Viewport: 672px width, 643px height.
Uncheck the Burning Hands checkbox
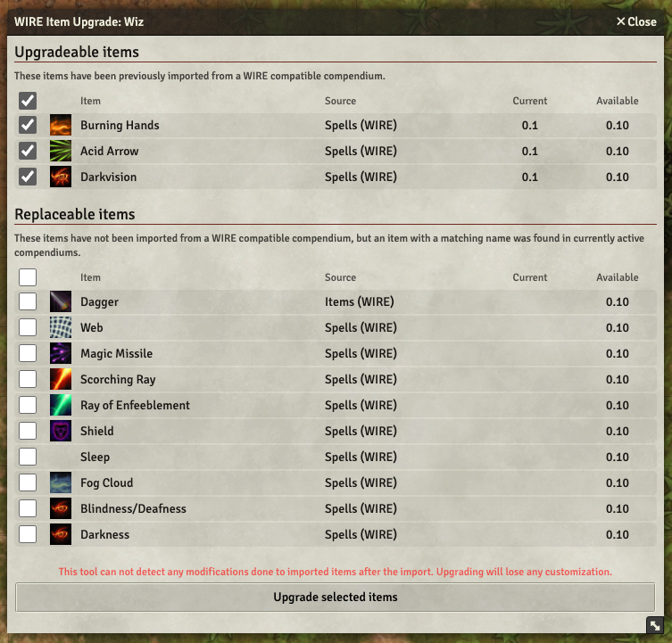pyautogui.click(x=28, y=125)
